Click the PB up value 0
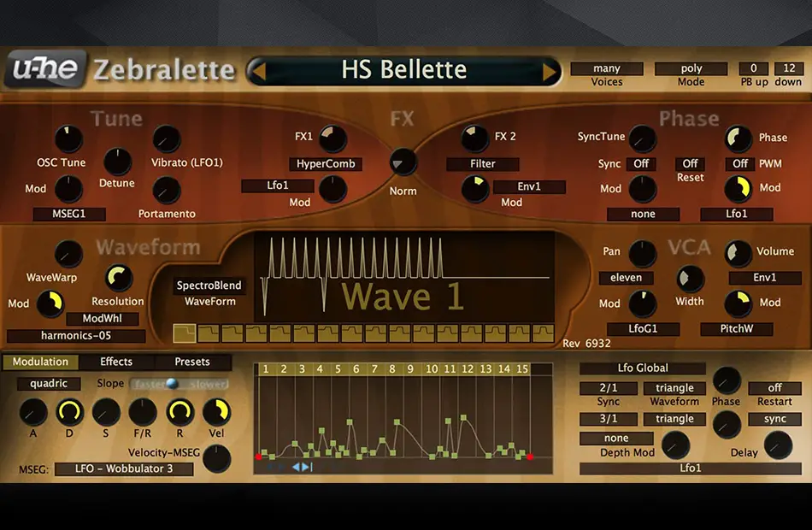Screen dimensions: 812x530 tap(754, 68)
